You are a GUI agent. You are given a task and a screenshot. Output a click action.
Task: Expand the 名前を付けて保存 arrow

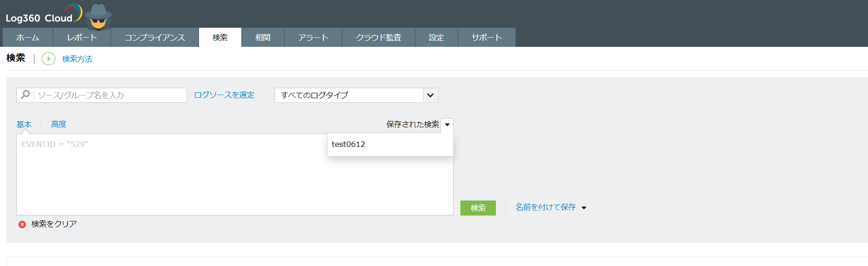click(x=584, y=208)
